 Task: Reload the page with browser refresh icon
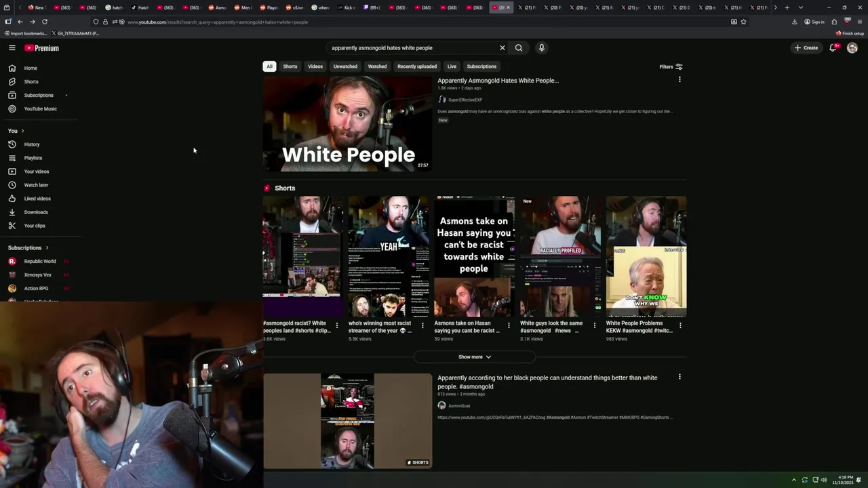[45, 22]
